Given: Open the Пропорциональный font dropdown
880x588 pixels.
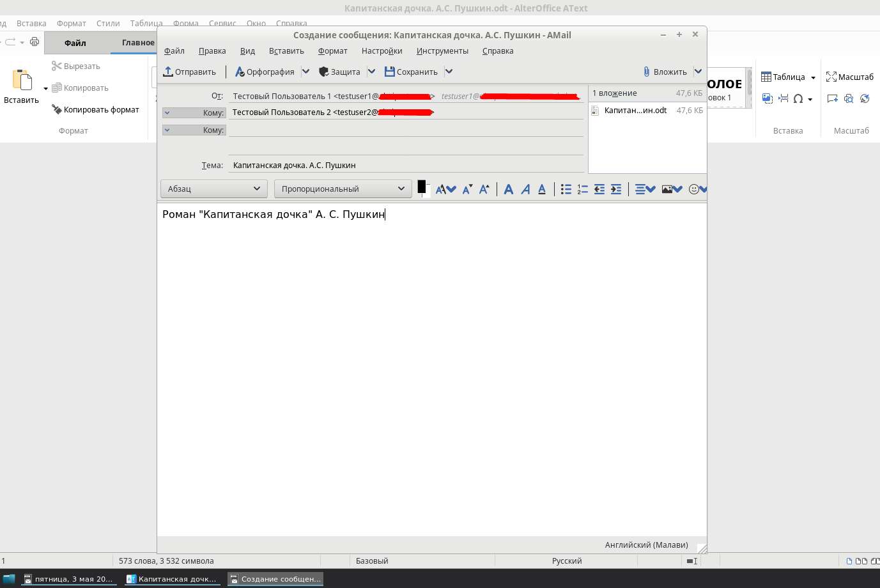Looking at the screenshot, I should pos(343,189).
